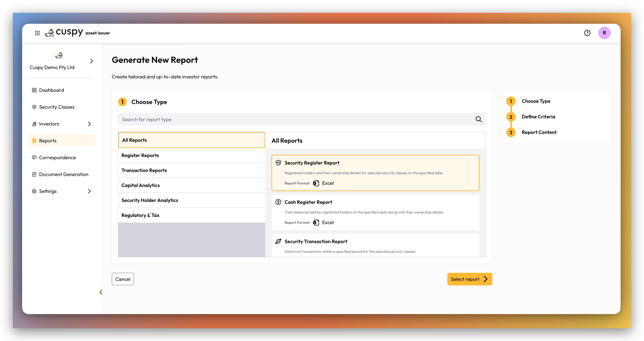The width and height of the screenshot is (644, 341).
Task: Click the Search for report type field
Action: point(302,119)
